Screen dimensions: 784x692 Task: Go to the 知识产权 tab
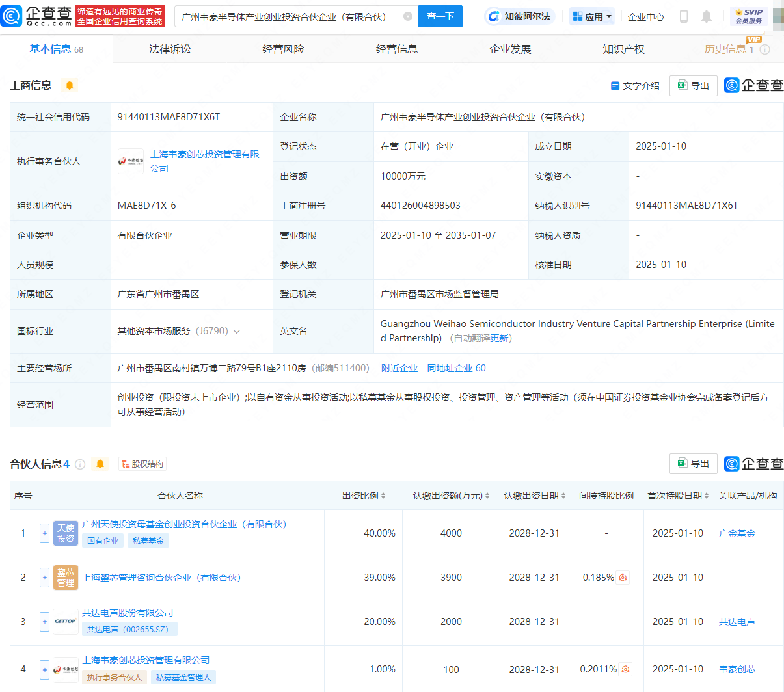tap(623, 49)
